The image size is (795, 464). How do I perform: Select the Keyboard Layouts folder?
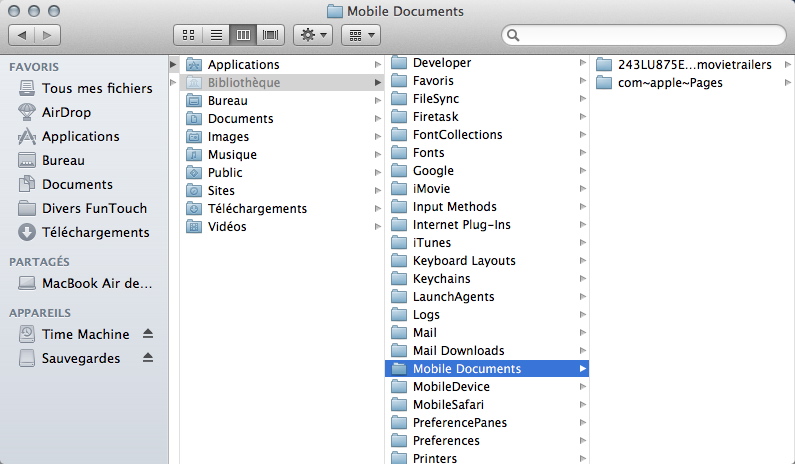pyautogui.click(x=487, y=261)
